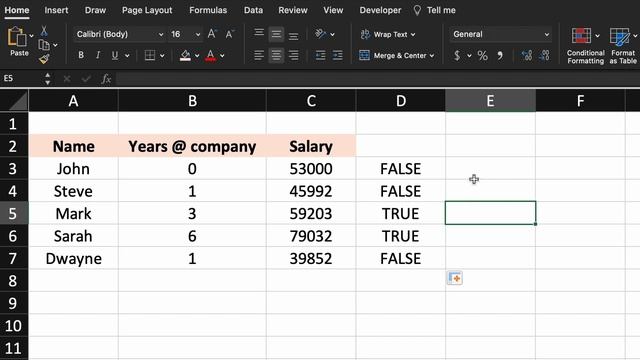The height and width of the screenshot is (360, 640).
Task: Open the Draw ribbon tab
Action: (x=95, y=10)
